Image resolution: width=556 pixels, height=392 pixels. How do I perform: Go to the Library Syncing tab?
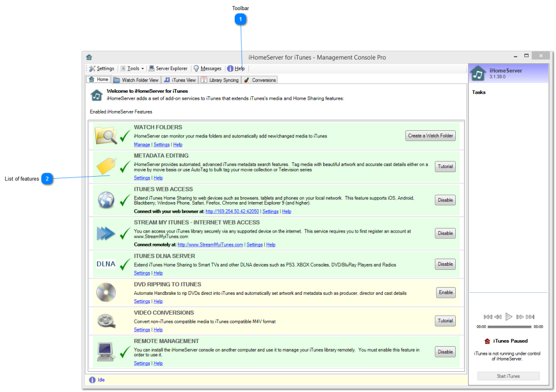[x=220, y=80]
